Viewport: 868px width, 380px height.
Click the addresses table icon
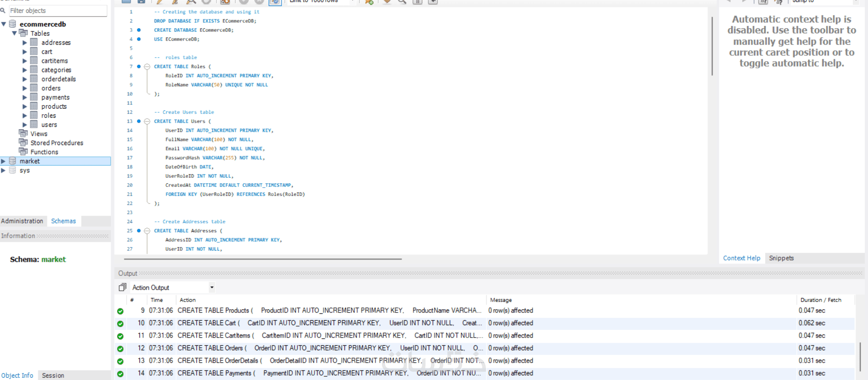pyautogui.click(x=34, y=42)
